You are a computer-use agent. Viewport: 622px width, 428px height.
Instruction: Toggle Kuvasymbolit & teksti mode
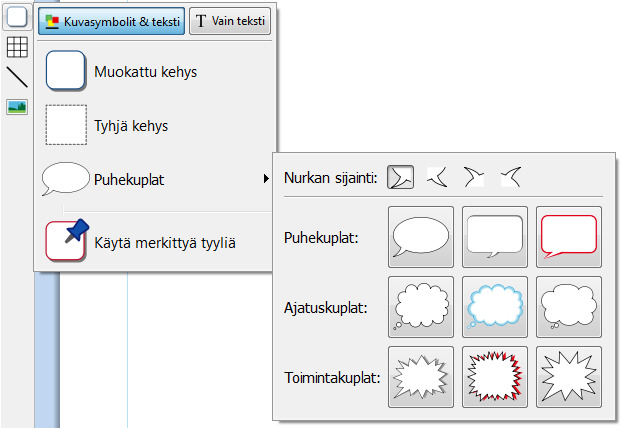pyautogui.click(x=111, y=21)
